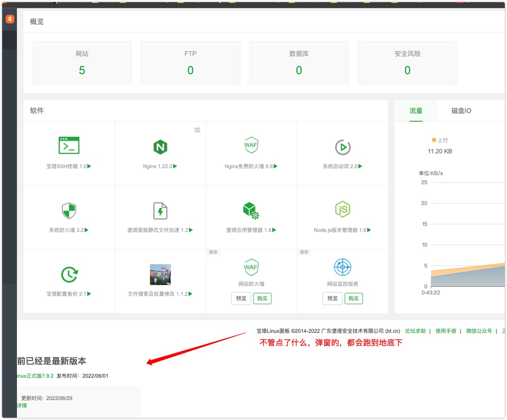
Task: Open the 系统启动项 play-circle icon
Action: pos(343,148)
